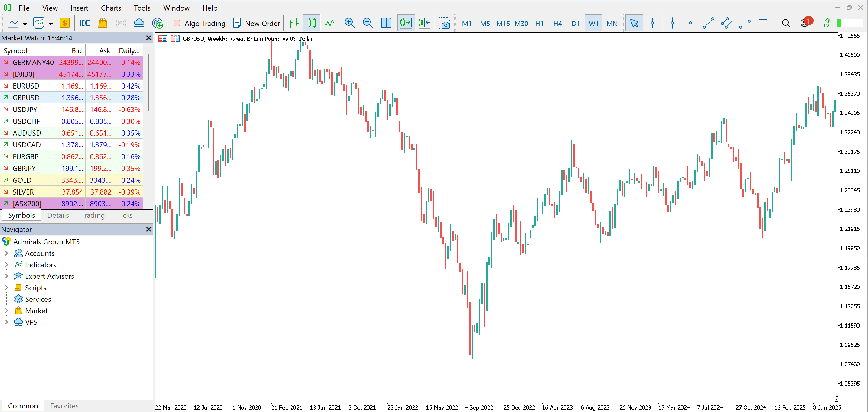
Task: Expand the Expert Advisors node
Action: 6,276
